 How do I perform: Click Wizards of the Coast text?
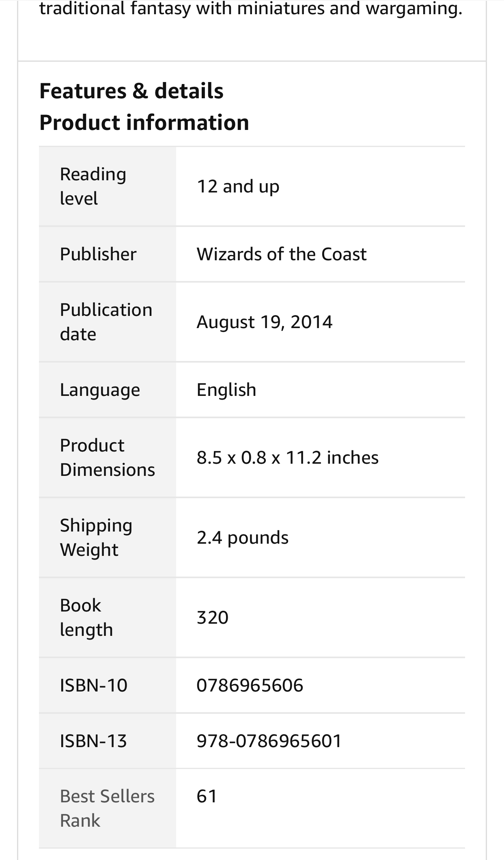[x=282, y=254]
